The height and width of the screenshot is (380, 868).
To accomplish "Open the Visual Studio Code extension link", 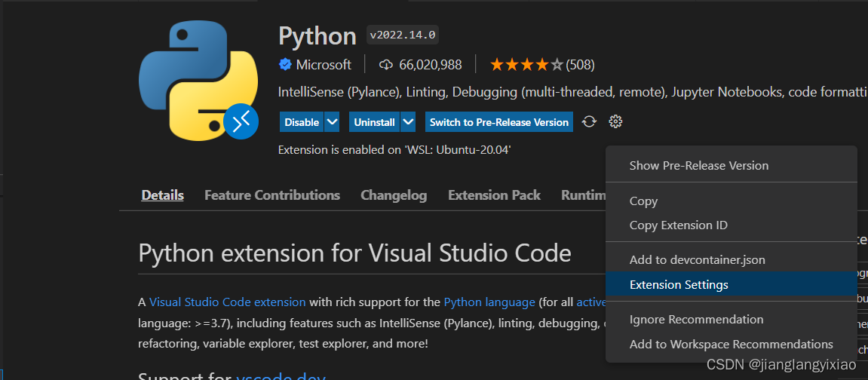I will pos(227,302).
